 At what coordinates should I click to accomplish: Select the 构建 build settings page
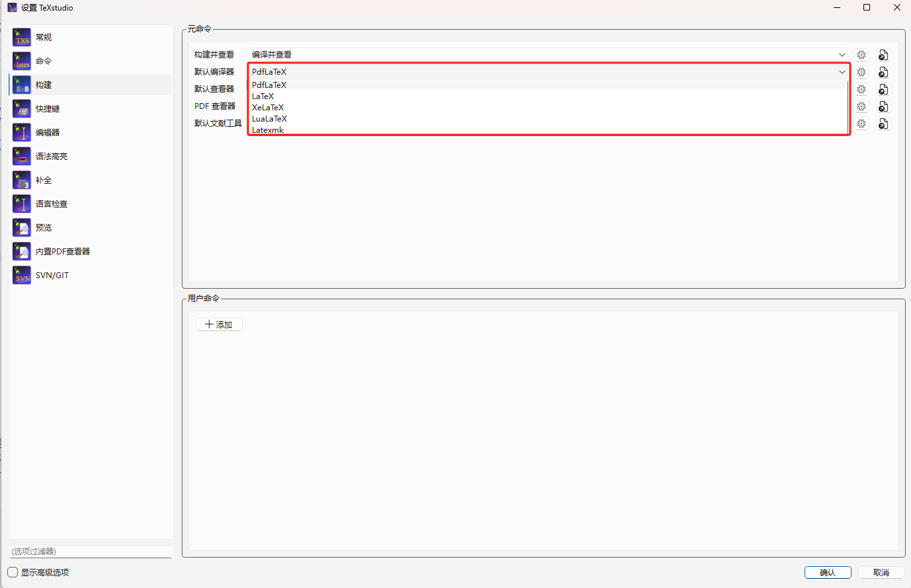[91, 85]
